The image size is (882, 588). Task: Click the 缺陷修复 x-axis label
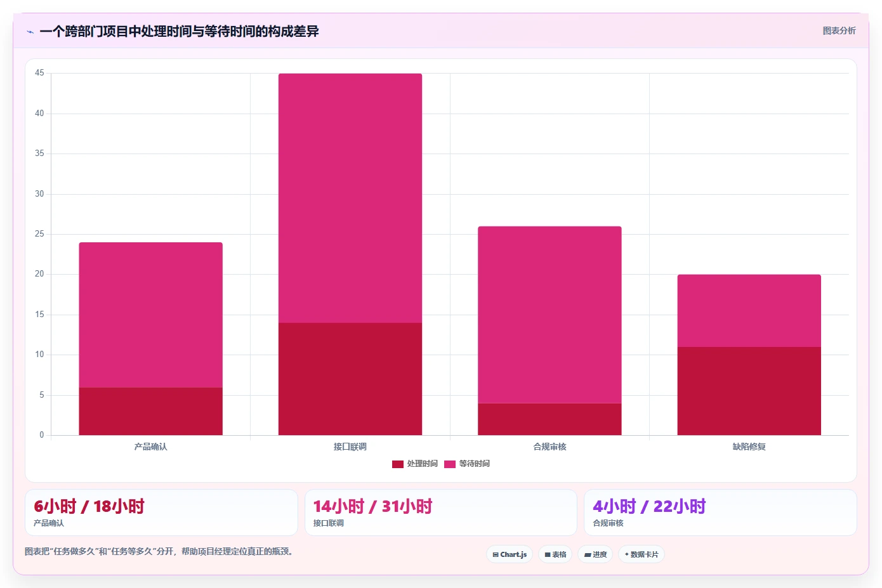[749, 447]
